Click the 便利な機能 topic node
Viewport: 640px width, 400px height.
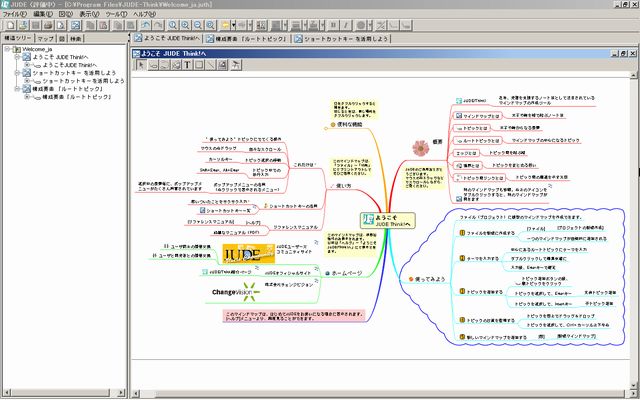click(x=346, y=124)
